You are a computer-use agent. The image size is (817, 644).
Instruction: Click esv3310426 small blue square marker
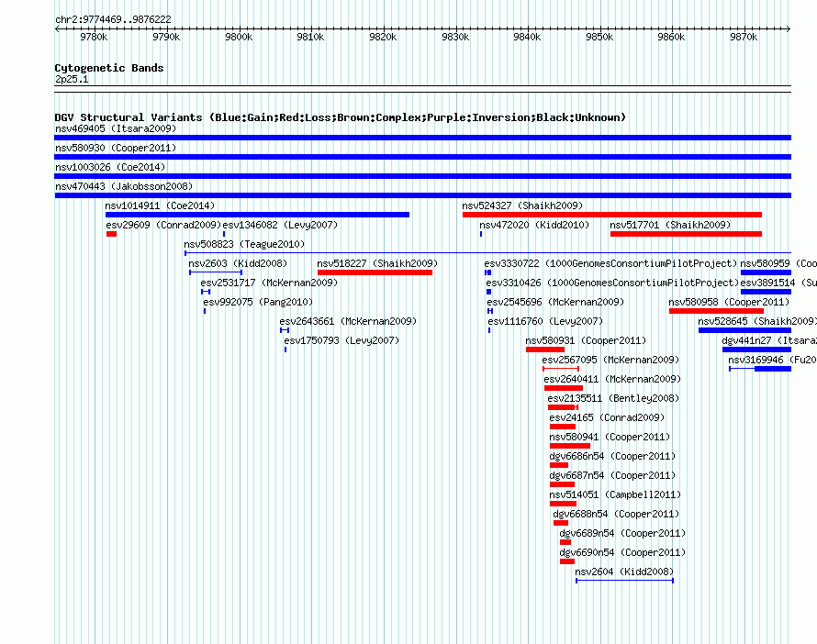click(x=488, y=292)
